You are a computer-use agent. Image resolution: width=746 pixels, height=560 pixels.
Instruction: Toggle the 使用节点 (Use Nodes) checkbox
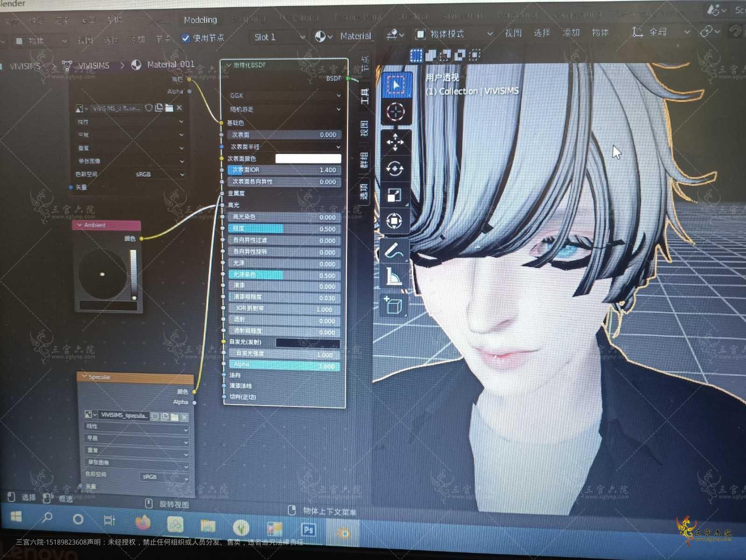point(186,38)
